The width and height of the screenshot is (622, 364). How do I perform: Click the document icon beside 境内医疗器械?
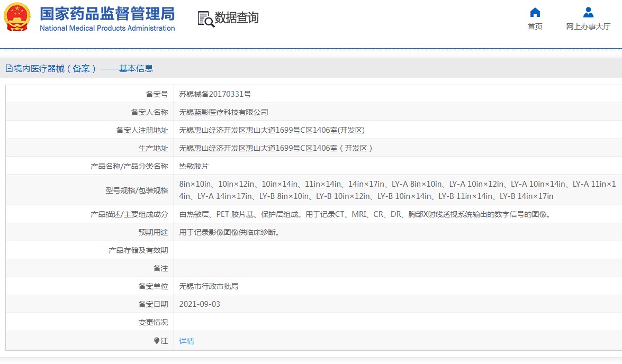(8, 69)
